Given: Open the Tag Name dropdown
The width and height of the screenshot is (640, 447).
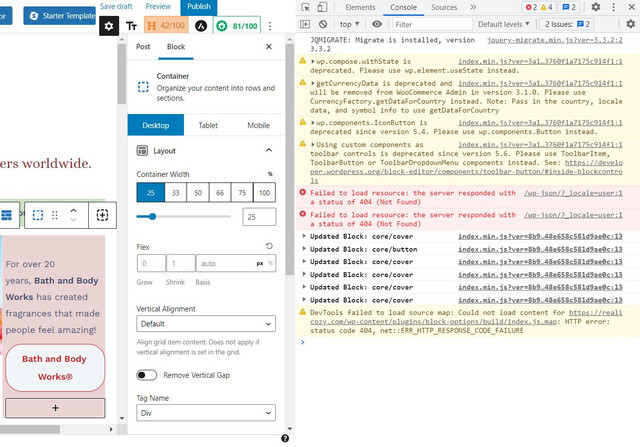Looking at the screenshot, I should [x=206, y=413].
